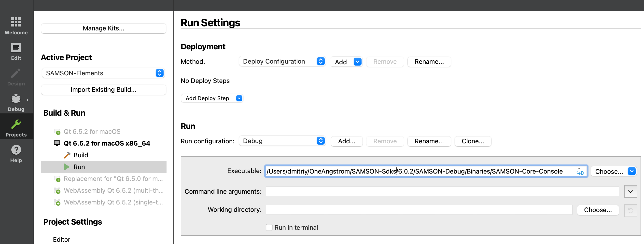Enable the Run in terminal checkbox
Viewport: 644px width, 244px height.
tap(269, 227)
